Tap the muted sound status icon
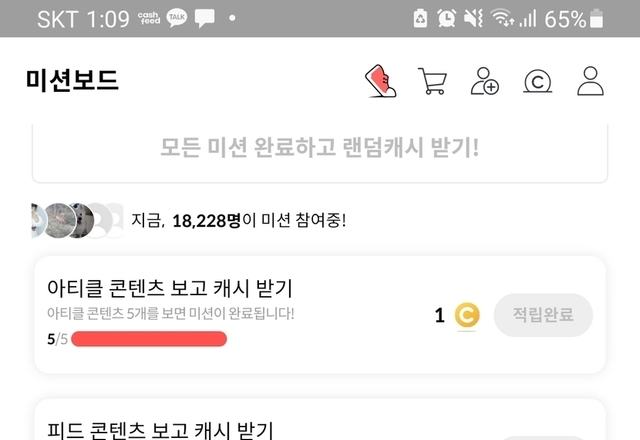640x440 pixels. (474, 18)
